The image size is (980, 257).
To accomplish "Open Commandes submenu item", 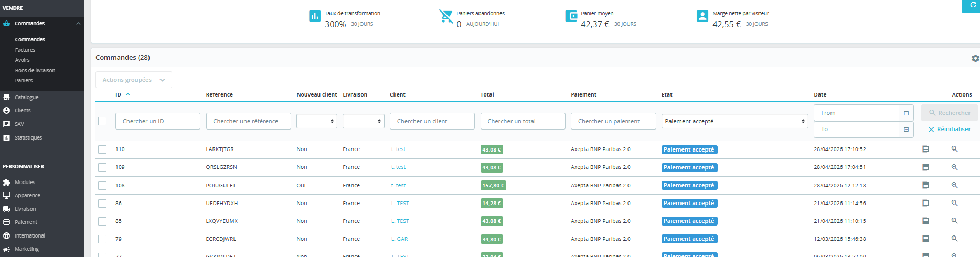I will (x=30, y=39).
